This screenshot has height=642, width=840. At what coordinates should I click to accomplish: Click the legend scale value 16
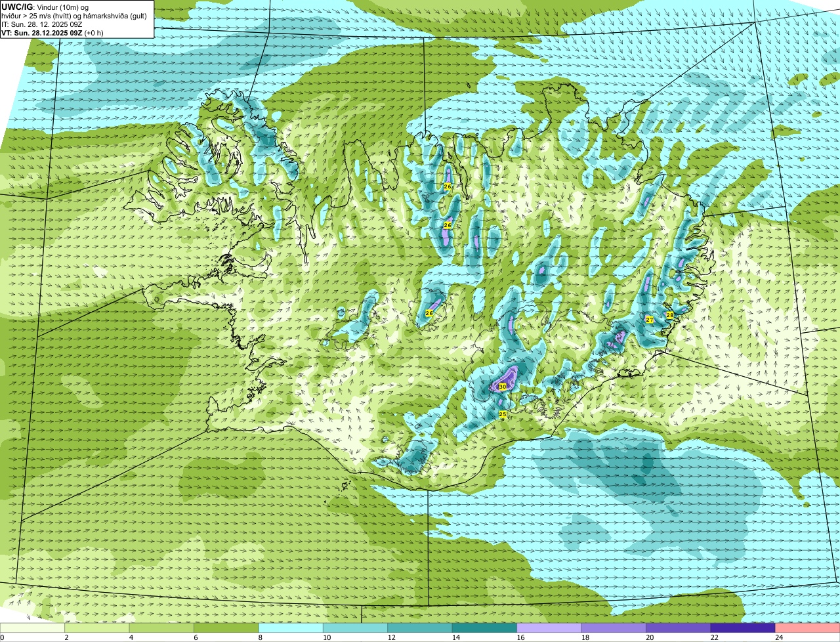coord(520,637)
